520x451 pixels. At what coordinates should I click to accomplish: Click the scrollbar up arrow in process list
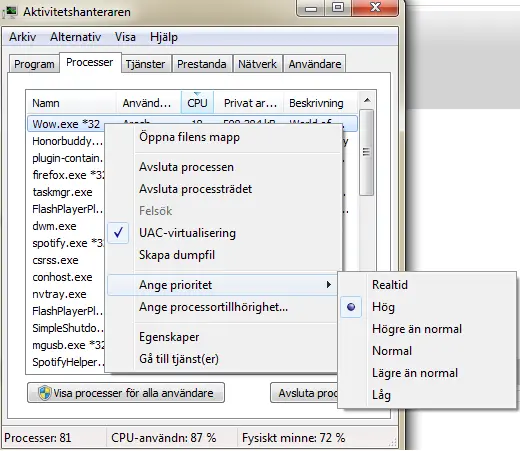point(367,100)
